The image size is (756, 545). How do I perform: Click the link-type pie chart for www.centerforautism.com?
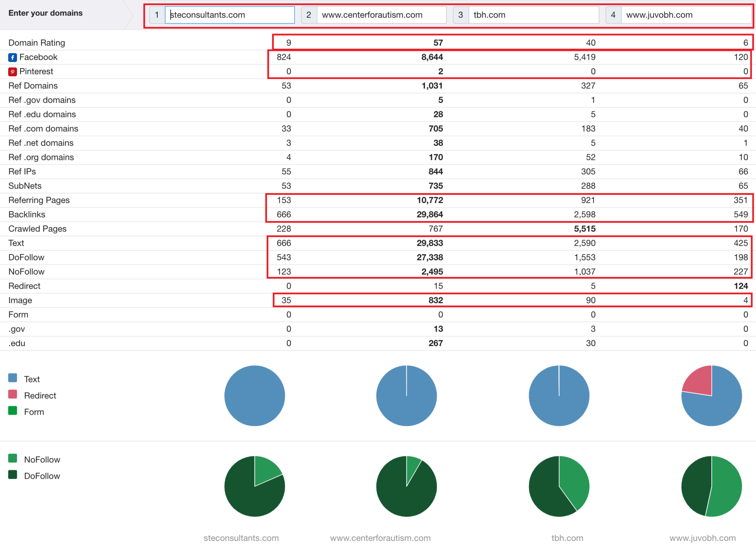[406, 396]
